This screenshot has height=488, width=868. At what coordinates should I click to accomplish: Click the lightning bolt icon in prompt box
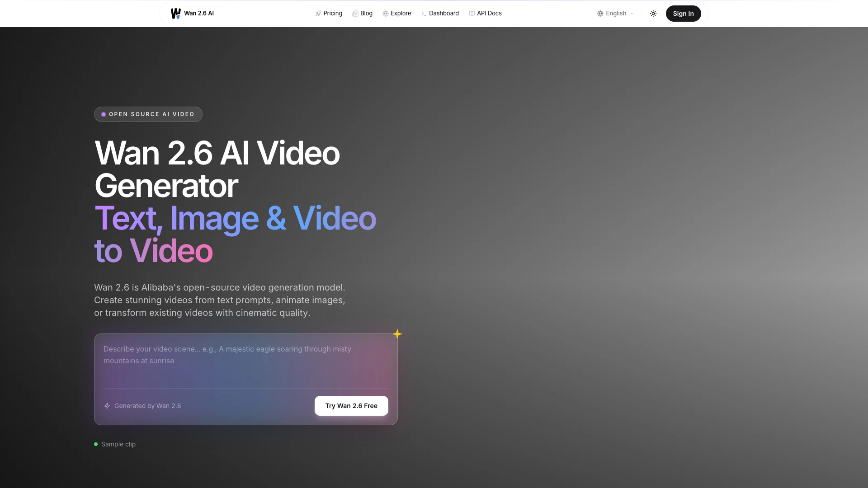[107, 406]
